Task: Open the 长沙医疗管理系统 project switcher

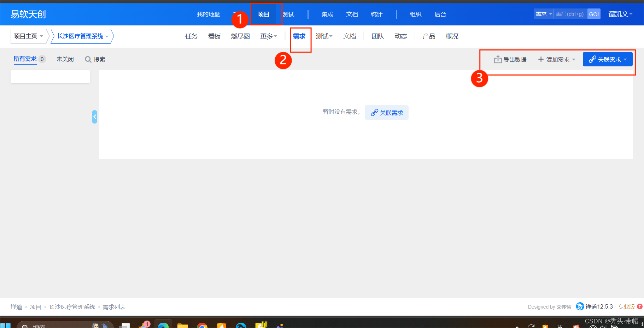Action: tap(83, 36)
